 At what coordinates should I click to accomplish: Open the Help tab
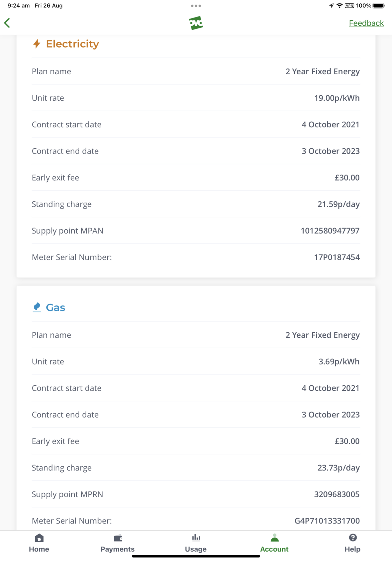click(x=352, y=543)
